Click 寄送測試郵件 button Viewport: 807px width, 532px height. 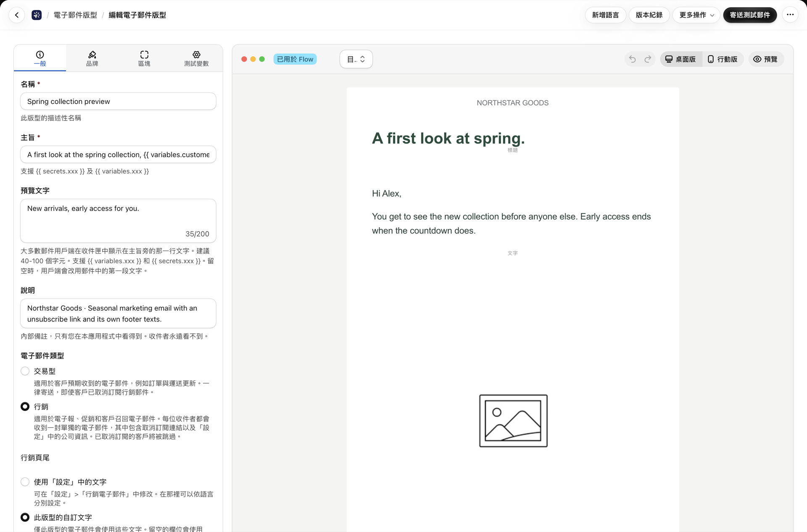[x=750, y=15]
